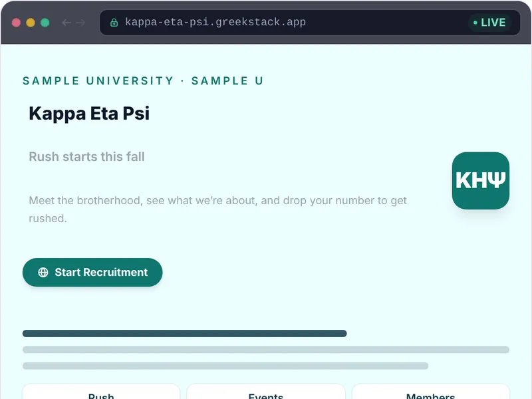Click the LIVE status badge
Screen dimensions: 532x399
point(489,23)
